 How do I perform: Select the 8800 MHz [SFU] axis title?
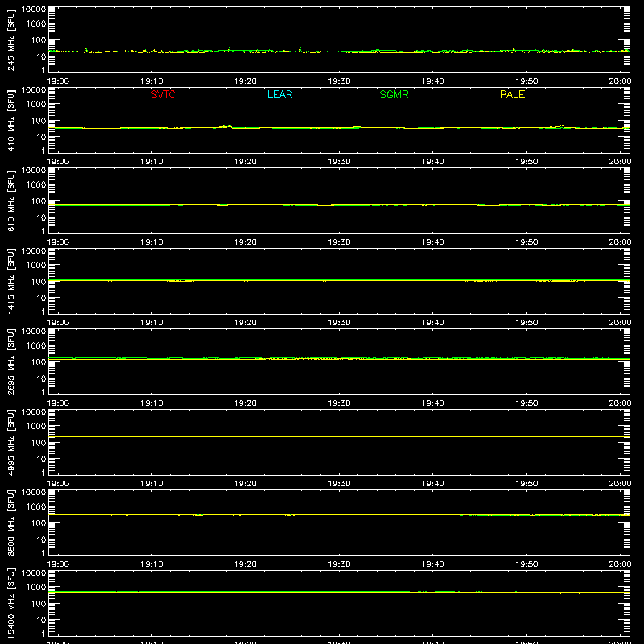pyautogui.click(x=10, y=522)
